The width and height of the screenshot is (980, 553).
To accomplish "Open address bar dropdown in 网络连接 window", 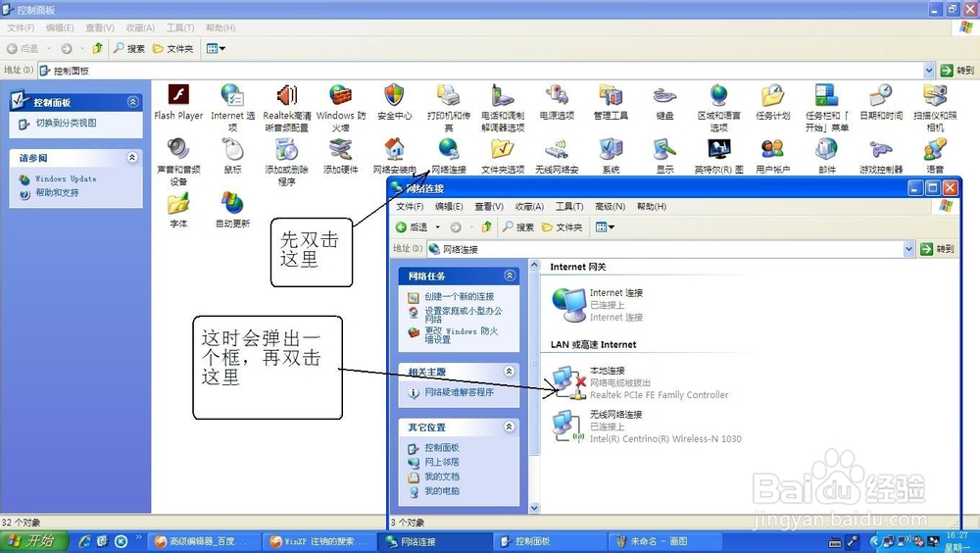I will pyautogui.click(x=908, y=249).
